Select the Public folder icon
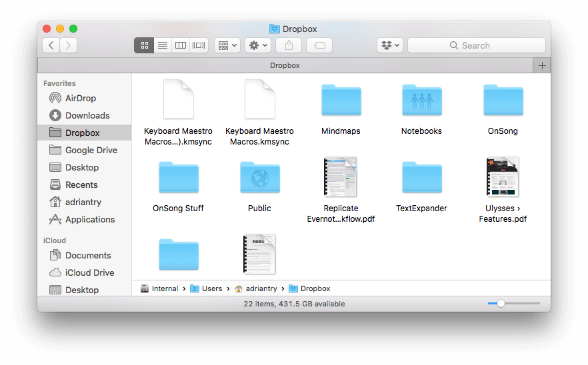Screen dimensions: 588x365 point(260,177)
